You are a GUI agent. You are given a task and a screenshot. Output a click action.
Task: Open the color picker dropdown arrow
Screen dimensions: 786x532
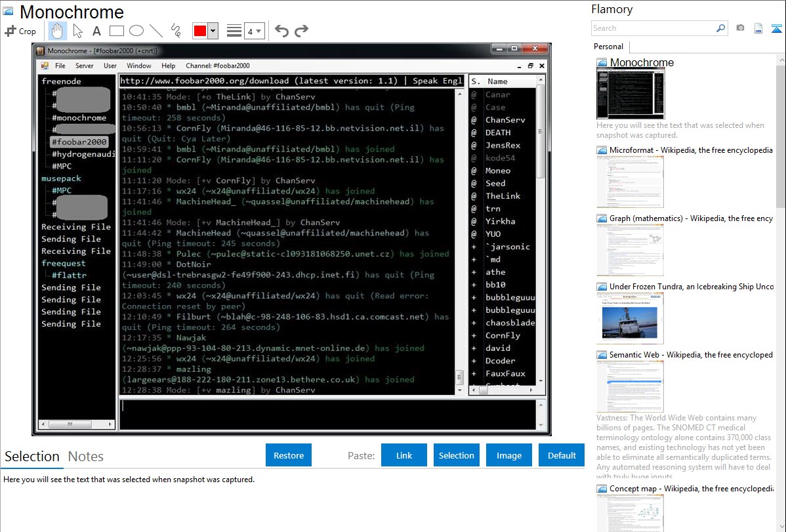pyautogui.click(x=213, y=31)
